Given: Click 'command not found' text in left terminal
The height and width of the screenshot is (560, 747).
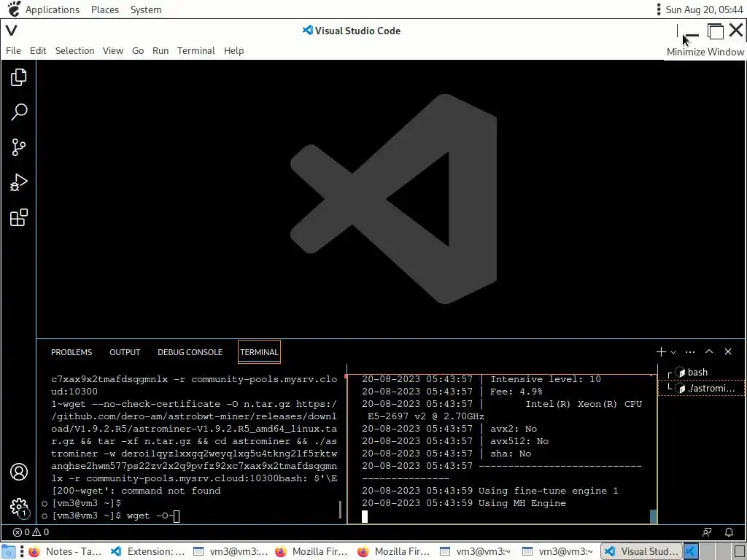Looking at the screenshot, I should [x=171, y=491].
